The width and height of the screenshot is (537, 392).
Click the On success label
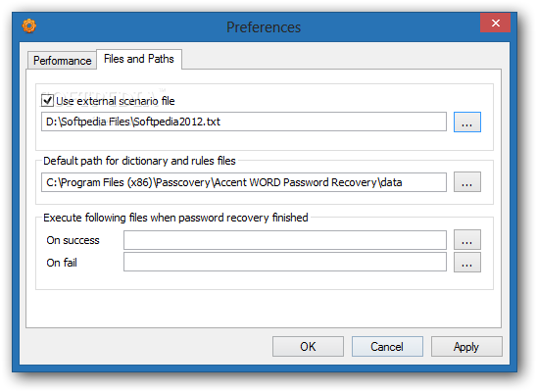coord(73,240)
